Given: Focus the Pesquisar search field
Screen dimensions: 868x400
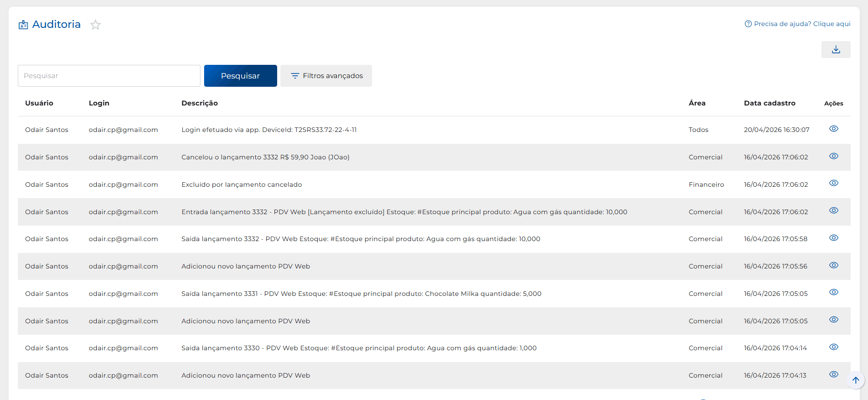Looking at the screenshot, I should [109, 76].
